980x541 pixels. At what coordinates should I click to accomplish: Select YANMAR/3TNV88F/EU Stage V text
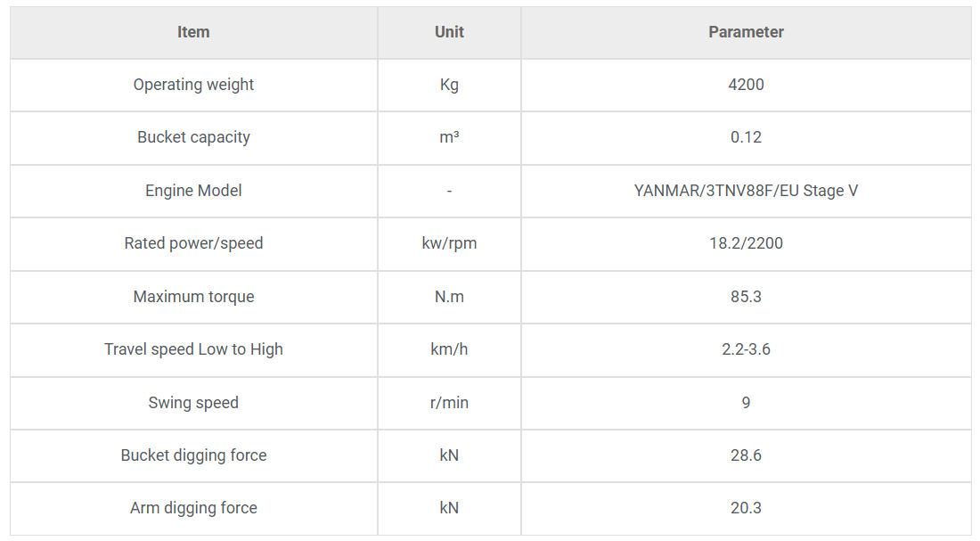click(746, 191)
